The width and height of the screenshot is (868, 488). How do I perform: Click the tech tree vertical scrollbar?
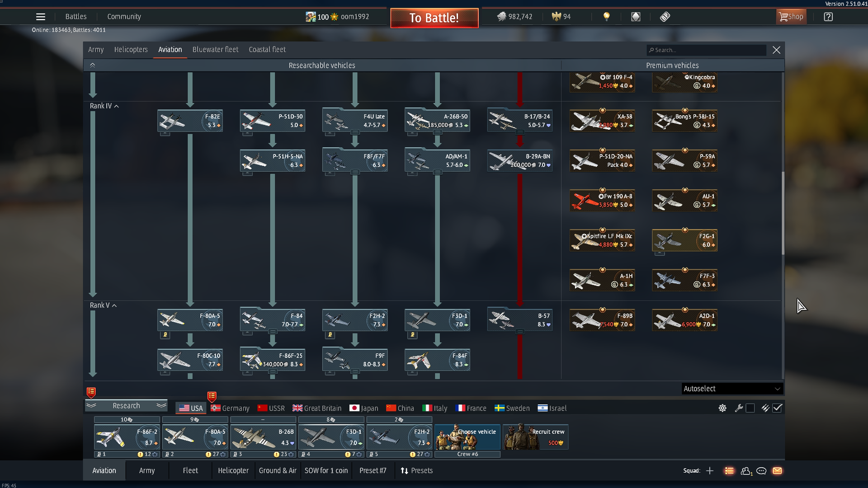783,212
